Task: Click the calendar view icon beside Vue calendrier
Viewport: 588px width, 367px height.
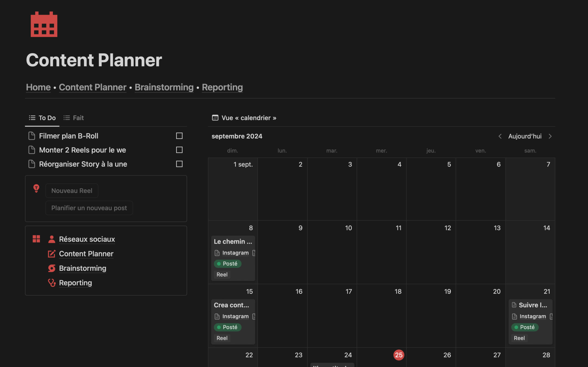Action: 215,118
